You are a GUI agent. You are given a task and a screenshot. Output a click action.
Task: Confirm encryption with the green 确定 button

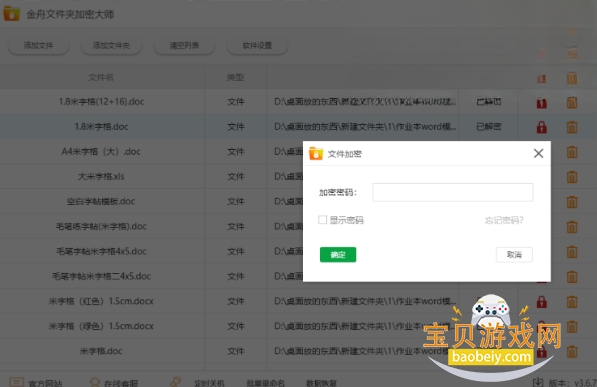coord(338,254)
